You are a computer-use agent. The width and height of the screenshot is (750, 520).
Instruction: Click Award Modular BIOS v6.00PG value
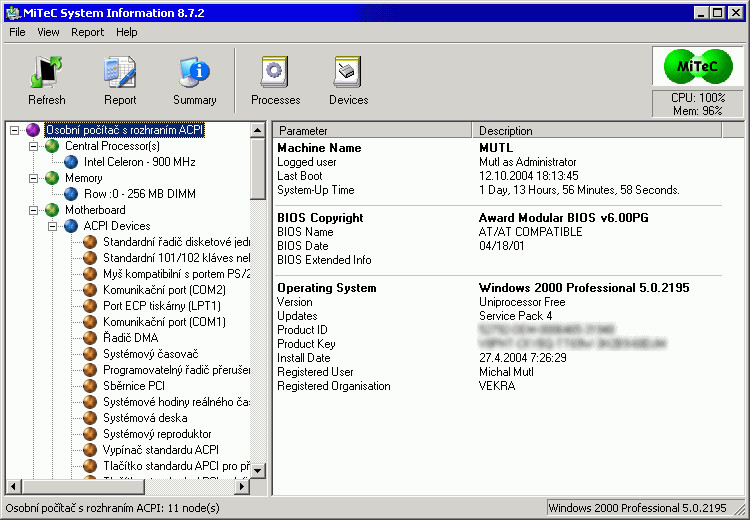coord(563,218)
